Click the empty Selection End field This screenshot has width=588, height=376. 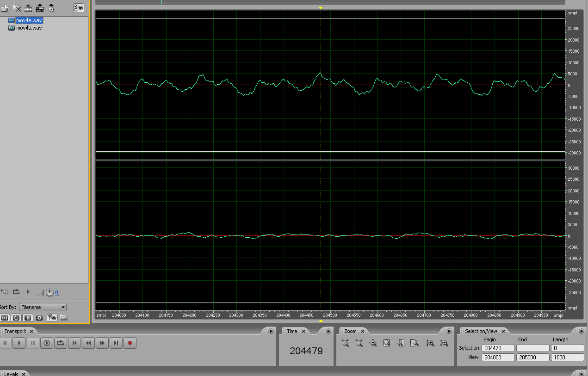(x=533, y=348)
